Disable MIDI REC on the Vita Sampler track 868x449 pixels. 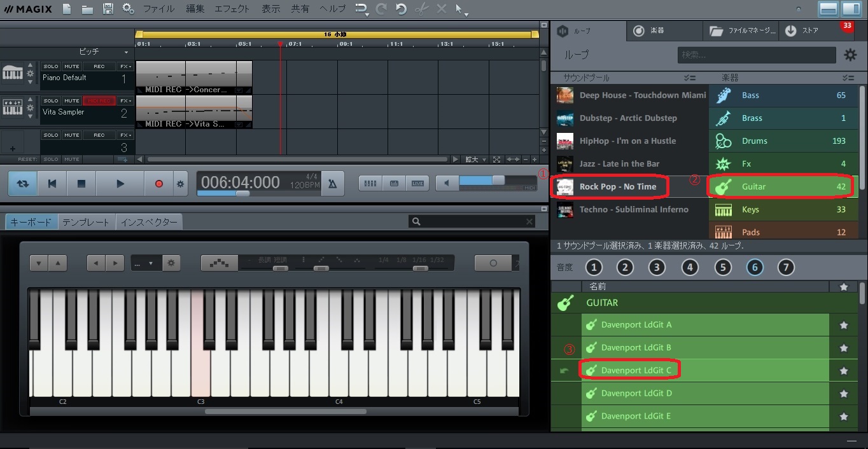(99, 100)
